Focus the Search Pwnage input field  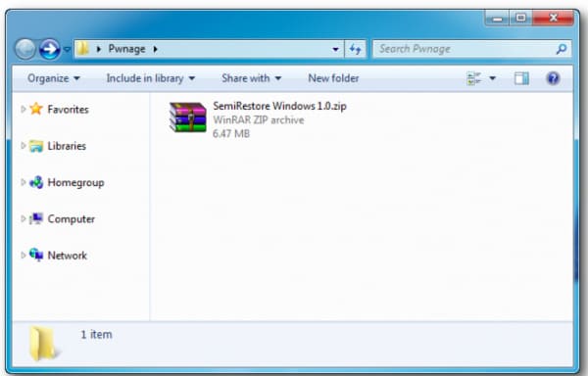point(471,49)
